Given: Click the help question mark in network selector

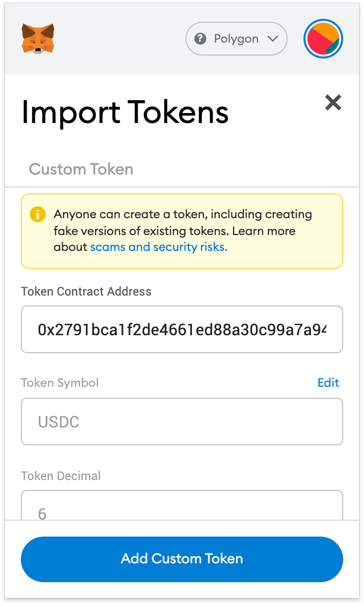Looking at the screenshot, I should 200,39.
